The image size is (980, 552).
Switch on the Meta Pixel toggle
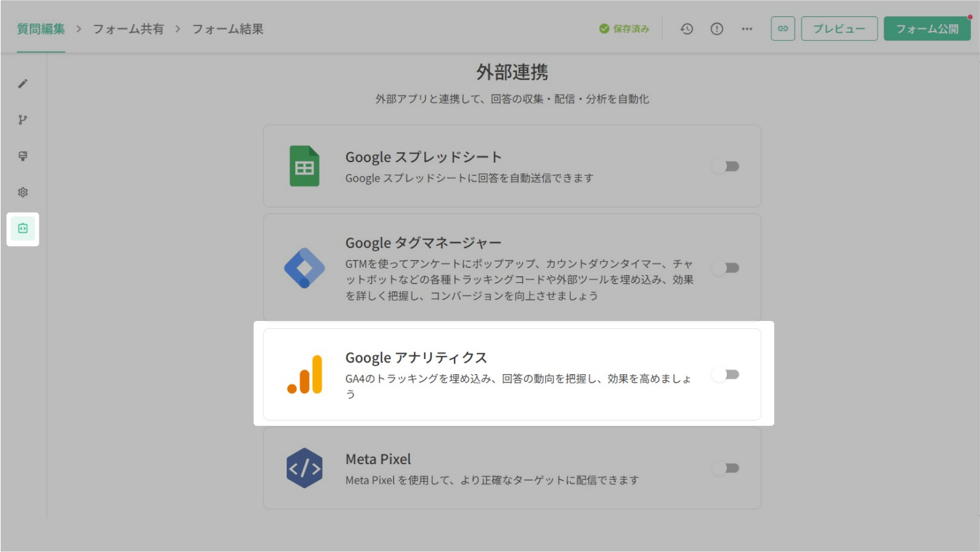click(726, 468)
